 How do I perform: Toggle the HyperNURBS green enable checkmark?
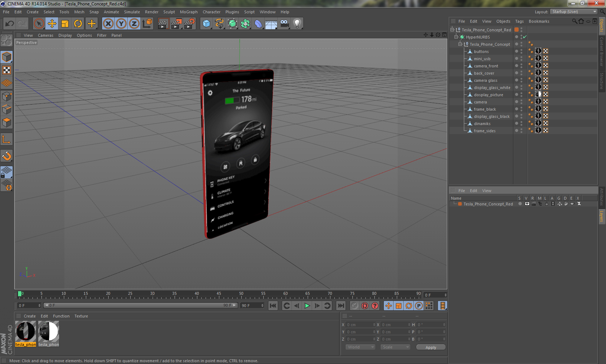click(525, 37)
